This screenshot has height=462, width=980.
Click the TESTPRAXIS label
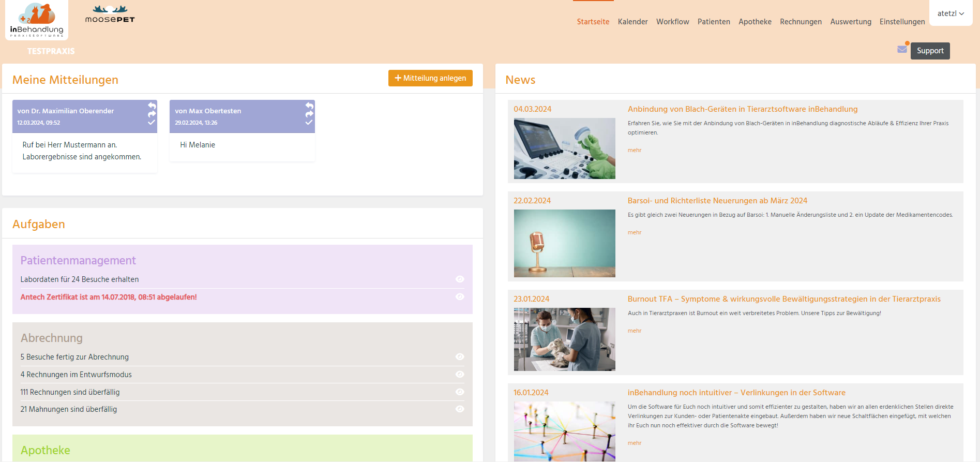[51, 51]
